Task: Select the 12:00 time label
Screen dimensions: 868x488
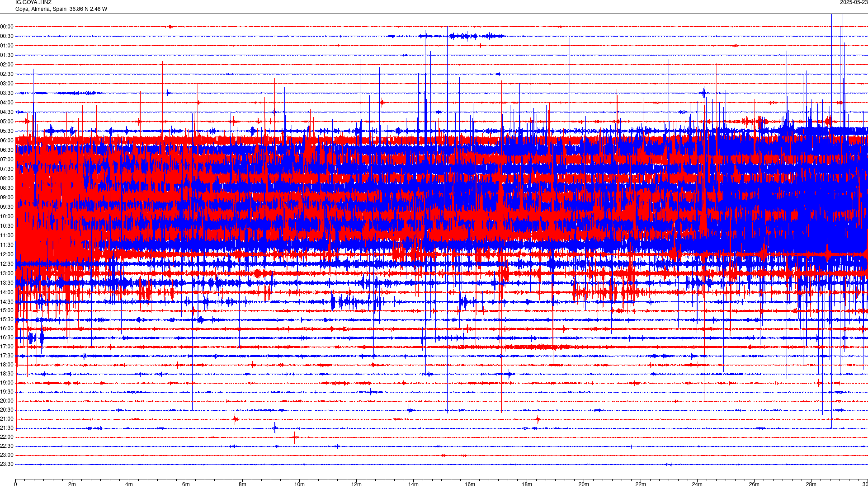Action: [x=7, y=255]
